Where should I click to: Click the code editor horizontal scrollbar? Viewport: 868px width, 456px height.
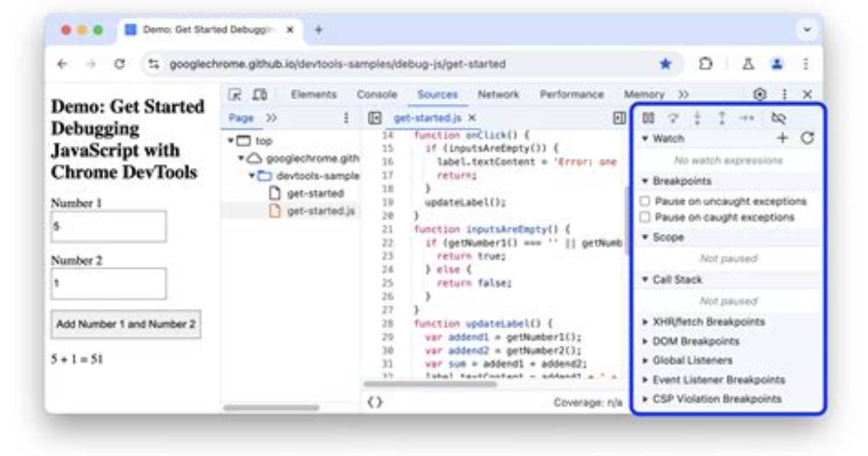pyautogui.click(x=430, y=384)
